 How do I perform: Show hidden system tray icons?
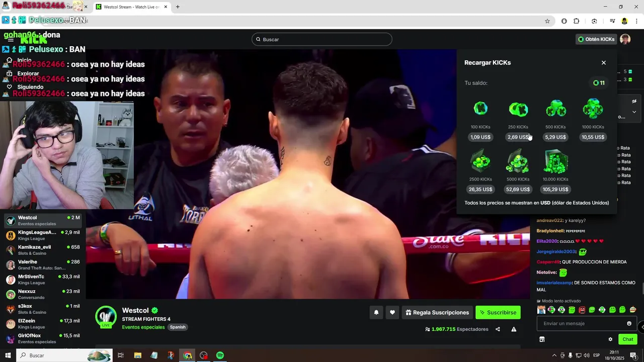pyautogui.click(x=554, y=355)
